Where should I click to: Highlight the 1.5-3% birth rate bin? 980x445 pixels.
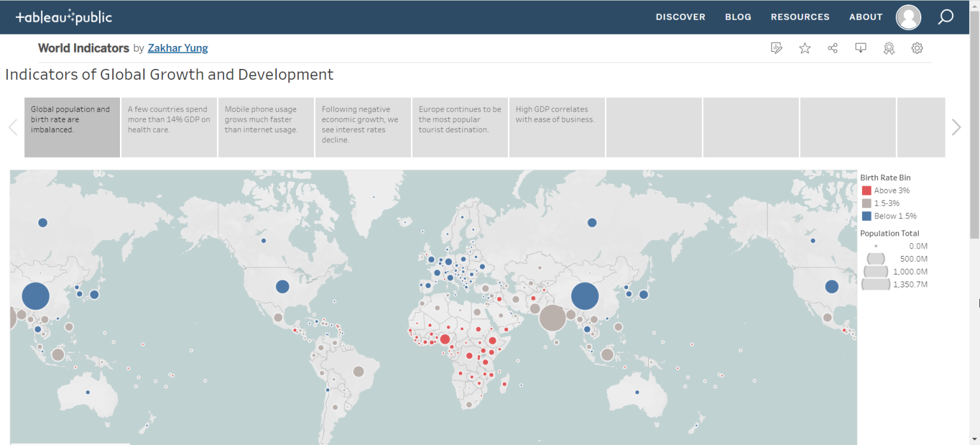(x=866, y=203)
